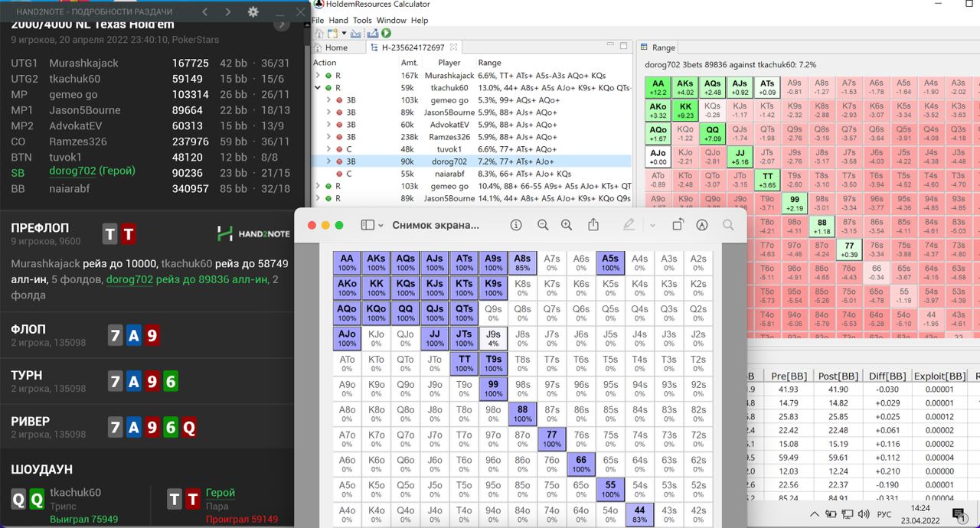Click the Hand2Note logo
Viewport: 980px width, 528px height.
pos(253,233)
